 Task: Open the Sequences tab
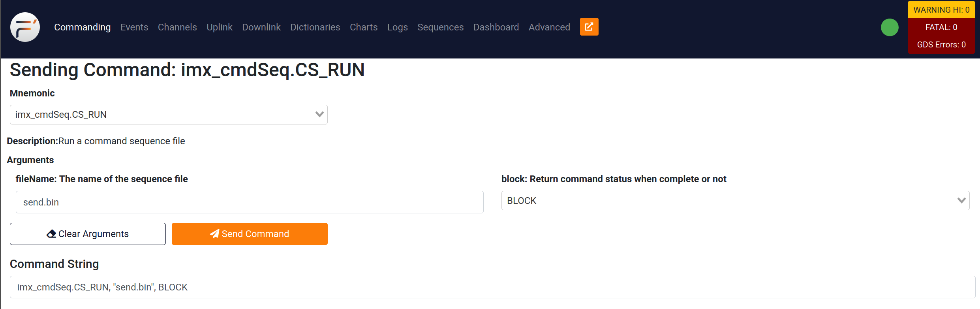441,27
